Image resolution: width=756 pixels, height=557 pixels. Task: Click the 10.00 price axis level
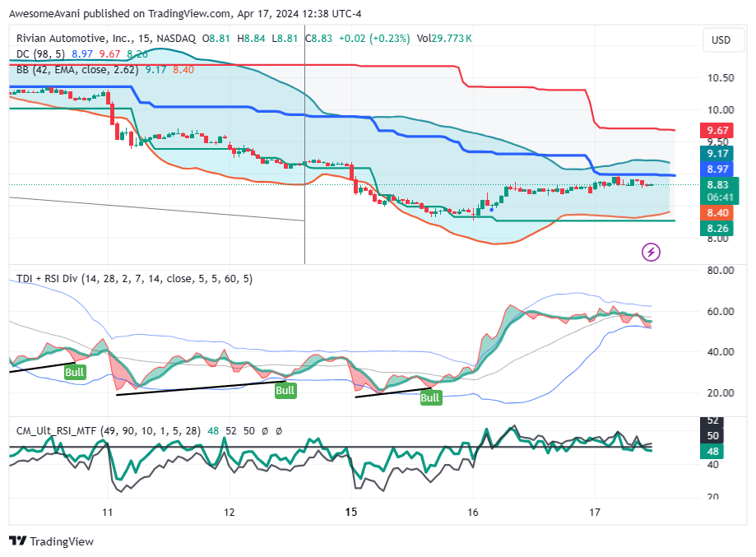[721, 110]
